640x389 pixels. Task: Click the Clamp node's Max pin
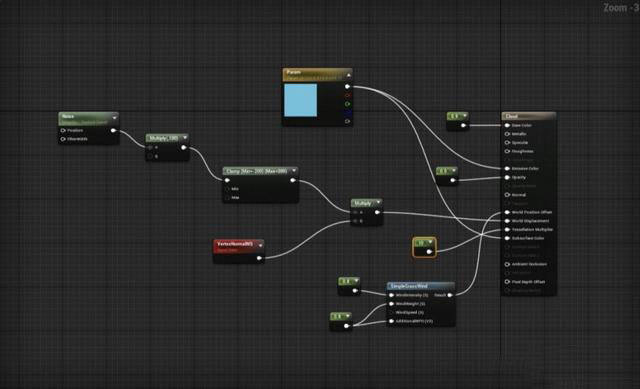227,198
